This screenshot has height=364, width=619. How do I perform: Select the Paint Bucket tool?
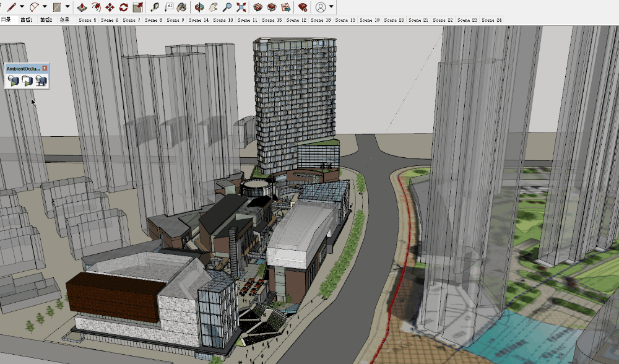pos(182,7)
